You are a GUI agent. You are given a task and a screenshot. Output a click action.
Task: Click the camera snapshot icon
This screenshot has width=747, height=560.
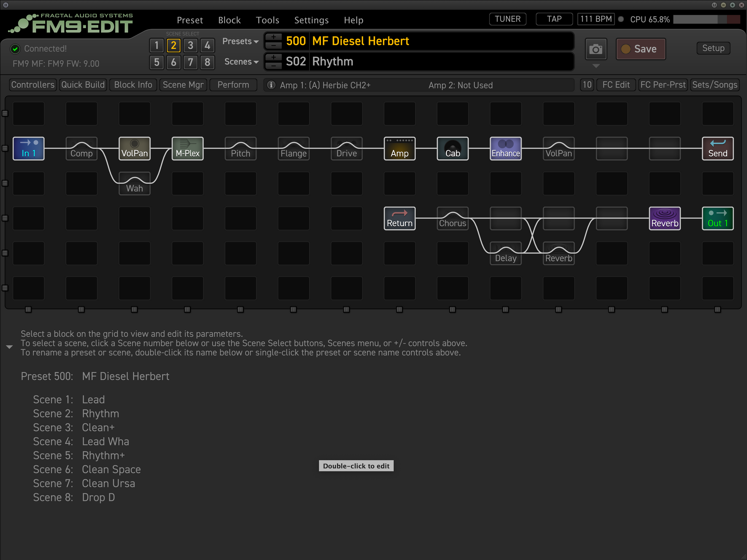click(x=595, y=49)
